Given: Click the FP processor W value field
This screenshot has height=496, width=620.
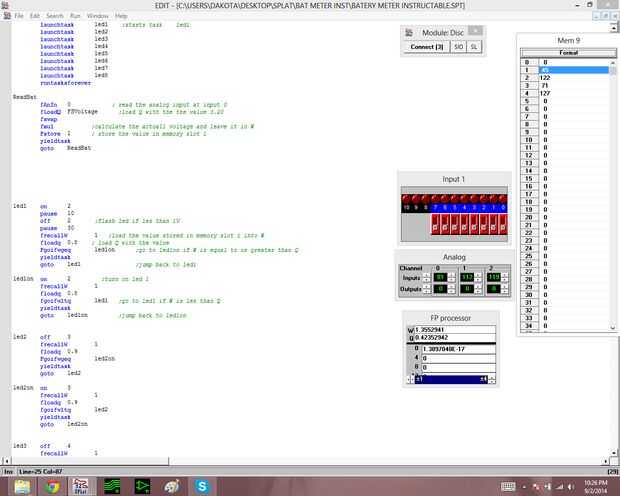Looking at the screenshot, I should [455, 329].
